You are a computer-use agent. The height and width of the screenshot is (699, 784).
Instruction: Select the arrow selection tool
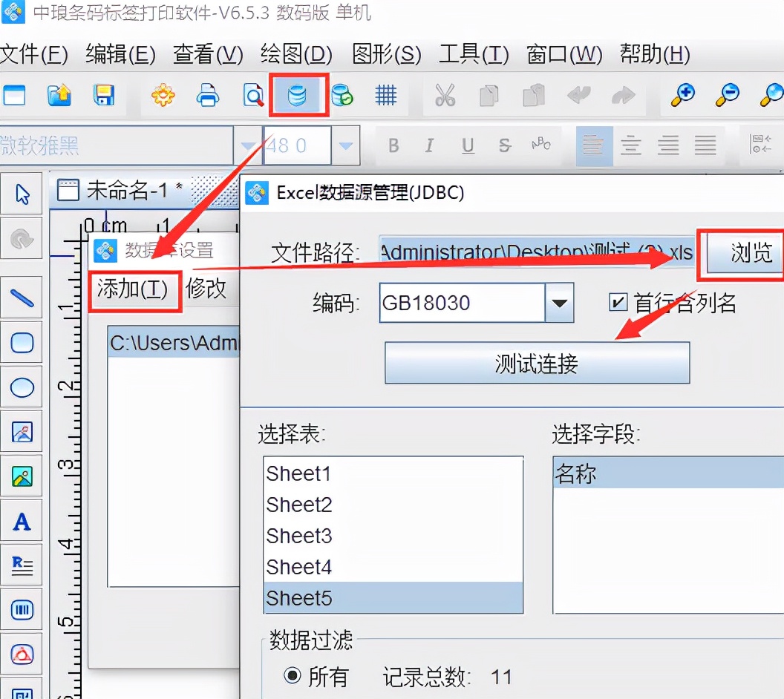click(22, 193)
